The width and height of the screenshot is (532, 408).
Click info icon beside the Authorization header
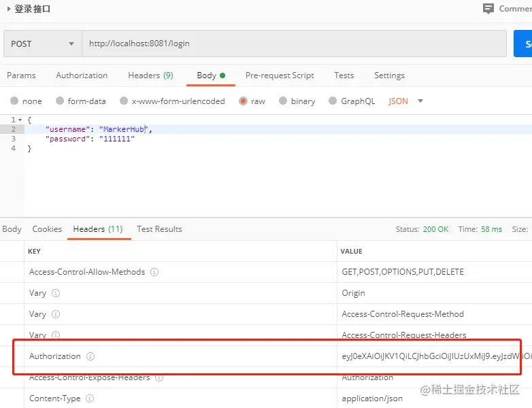90,356
